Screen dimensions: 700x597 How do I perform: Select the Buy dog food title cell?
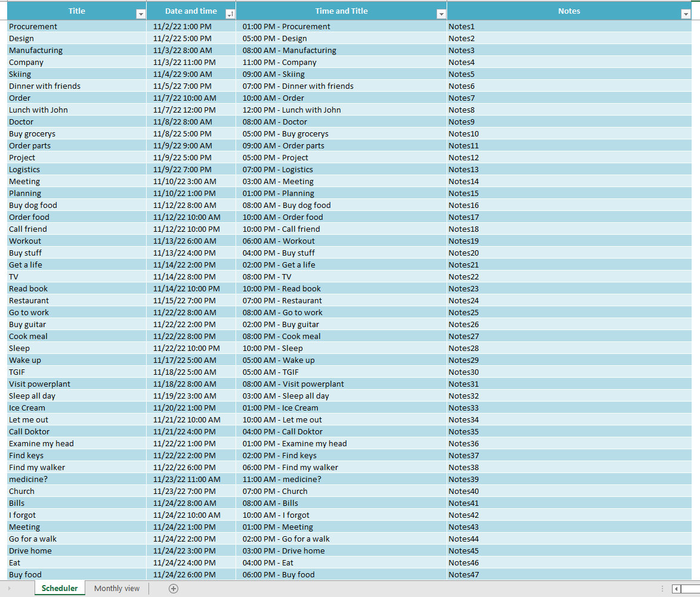click(77, 205)
